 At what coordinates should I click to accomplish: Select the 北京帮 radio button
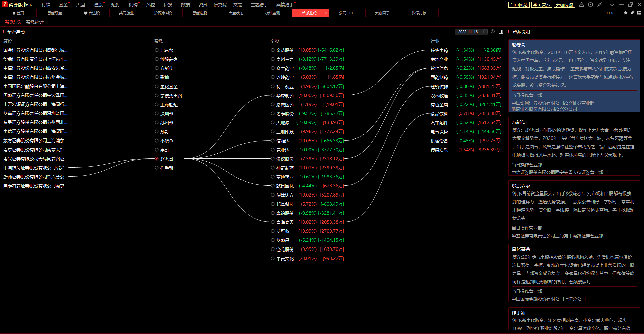coord(157,50)
